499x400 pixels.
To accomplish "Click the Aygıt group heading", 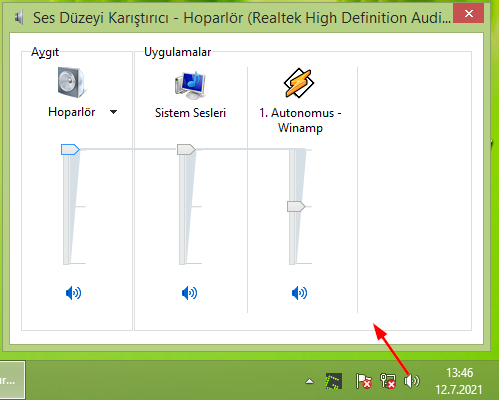I will (45, 52).
